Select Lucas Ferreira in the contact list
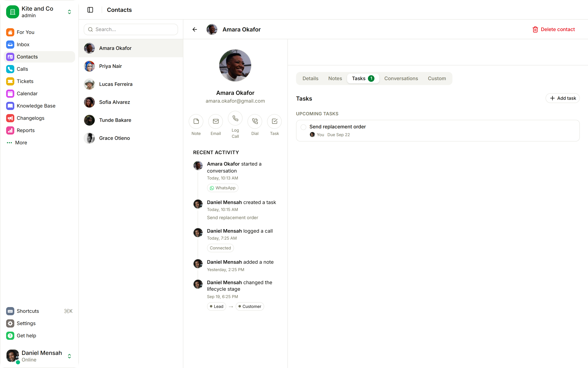This screenshot has width=588, height=368. 131,84
